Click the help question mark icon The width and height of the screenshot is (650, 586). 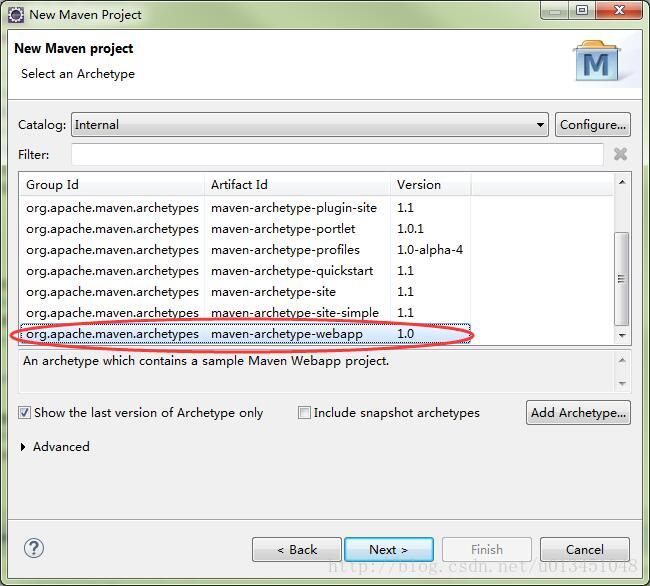coord(34,548)
